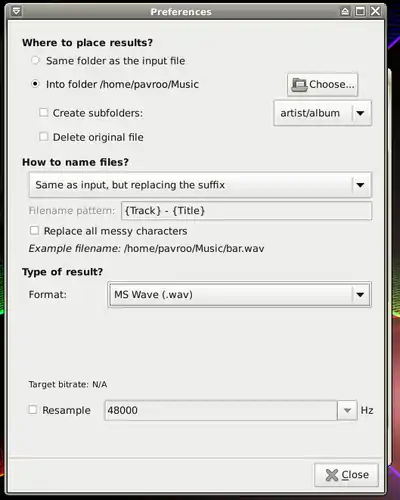The height and width of the screenshot is (500, 400).
Task: Click the X icon on Close button
Action: point(332,475)
